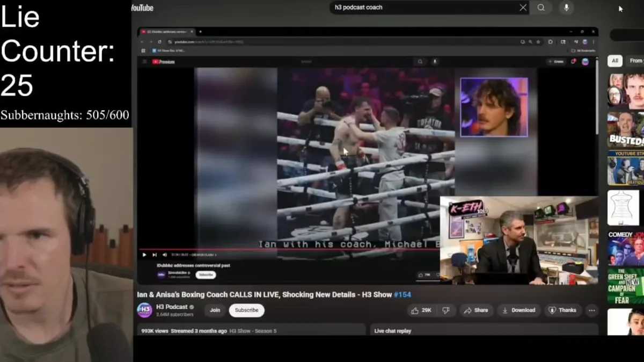The height and width of the screenshot is (362, 644).
Task: Open account avatar in embedded YouTube page
Action: (x=585, y=62)
